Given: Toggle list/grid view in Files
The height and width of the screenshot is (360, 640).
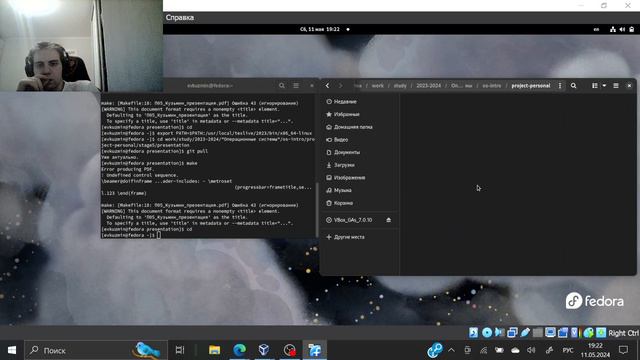Looking at the screenshot, I should click(x=595, y=86).
